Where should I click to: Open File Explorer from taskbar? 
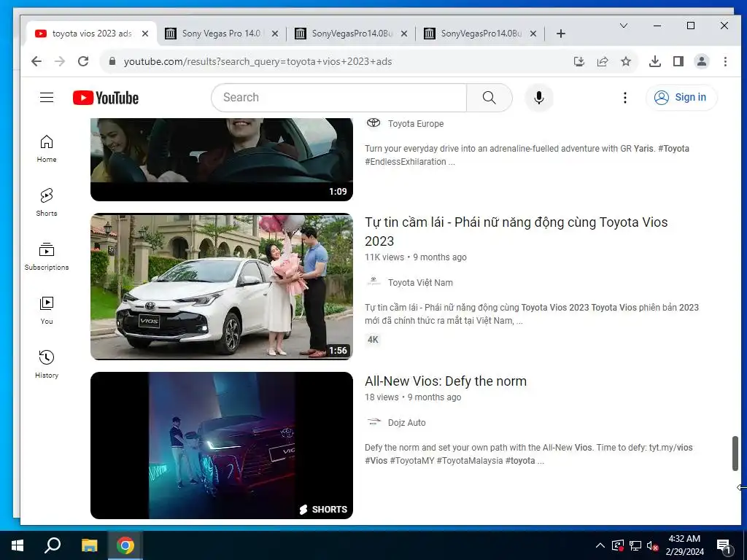coord(89,545)
